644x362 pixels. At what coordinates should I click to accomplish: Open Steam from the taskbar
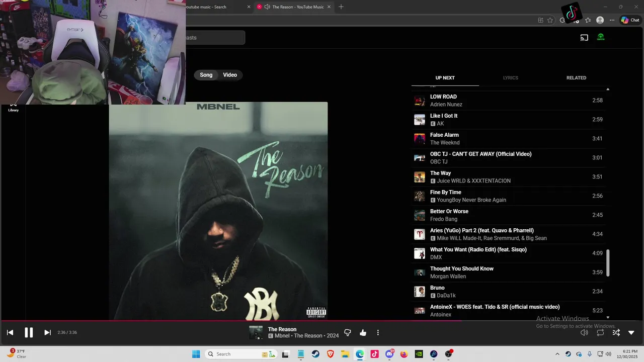315,354
